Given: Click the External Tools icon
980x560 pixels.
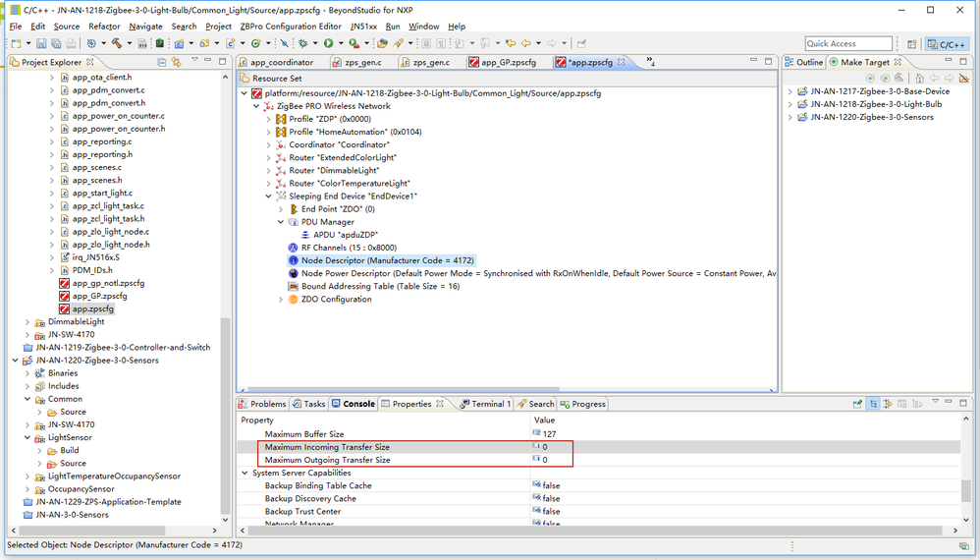Looking at the screenshot, I should coord(354,44).
